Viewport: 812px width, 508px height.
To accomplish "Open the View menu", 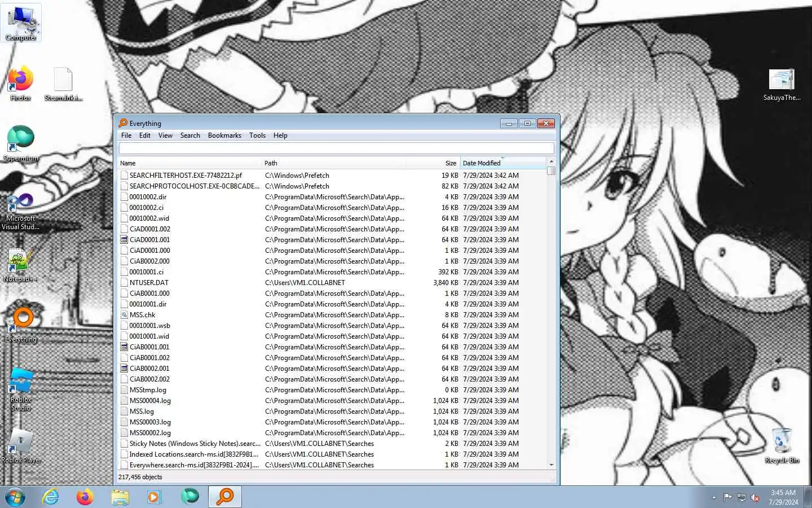I will point(165,135).
